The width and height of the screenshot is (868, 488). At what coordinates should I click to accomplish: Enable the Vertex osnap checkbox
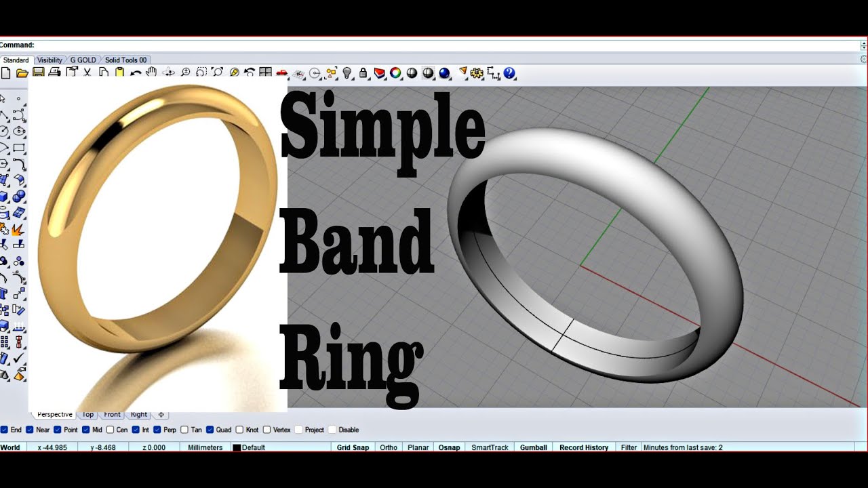point(267,430)
